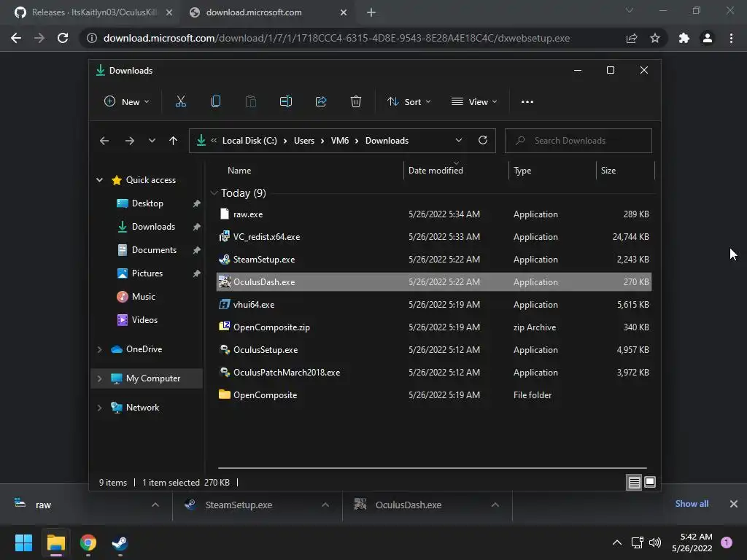747x560 pixels.
Task: Open Chrome three-dot menu
Action: 731,38
